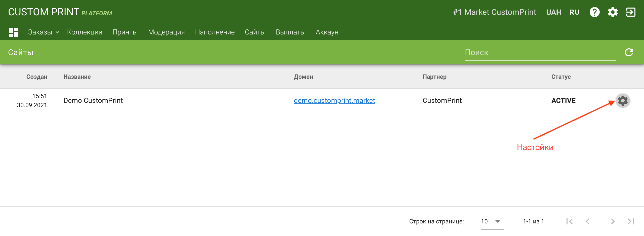Open the dashboard grid icon
Image resolution: width=644 pixels, height=236 pixels.
pos(14,32)
